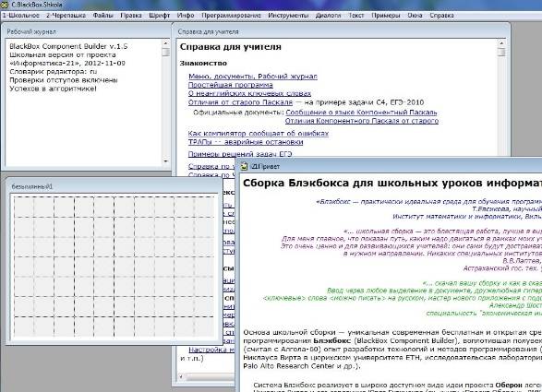Click log line Успехов в алгоритмике!
Image resolution: width=542 pixels, height=392 pixels.
[x=53, y=89]
